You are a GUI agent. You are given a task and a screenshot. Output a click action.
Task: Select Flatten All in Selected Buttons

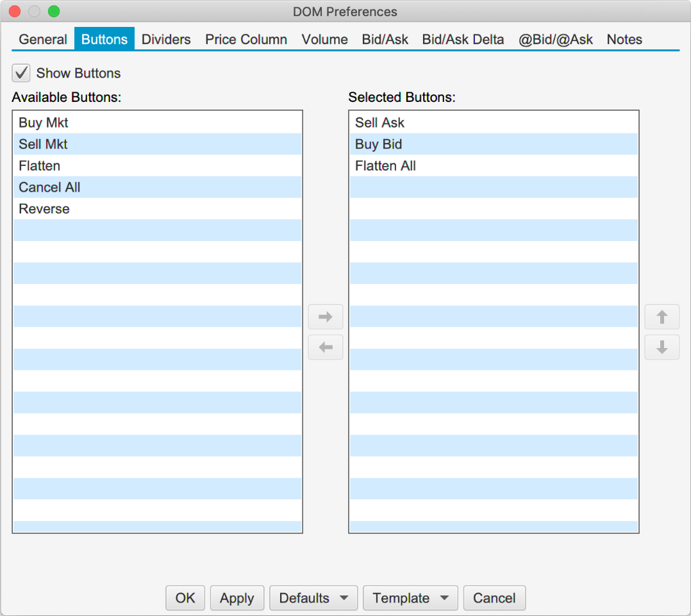385,166
